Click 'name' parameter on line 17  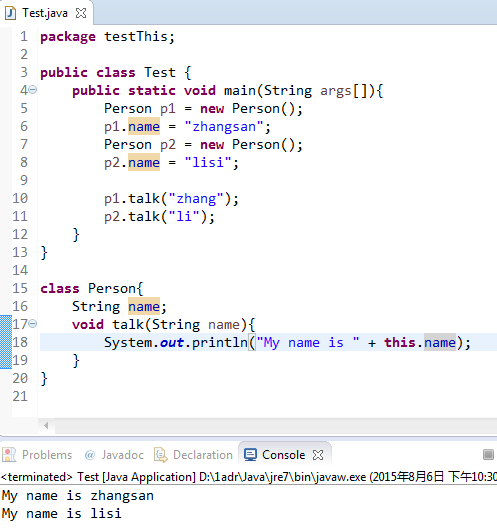pyautogui.click(x=224, y=325)
